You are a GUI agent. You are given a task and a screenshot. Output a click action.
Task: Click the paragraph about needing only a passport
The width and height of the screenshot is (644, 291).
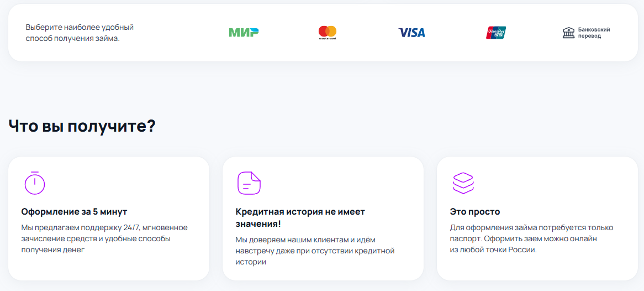[531, 238]
